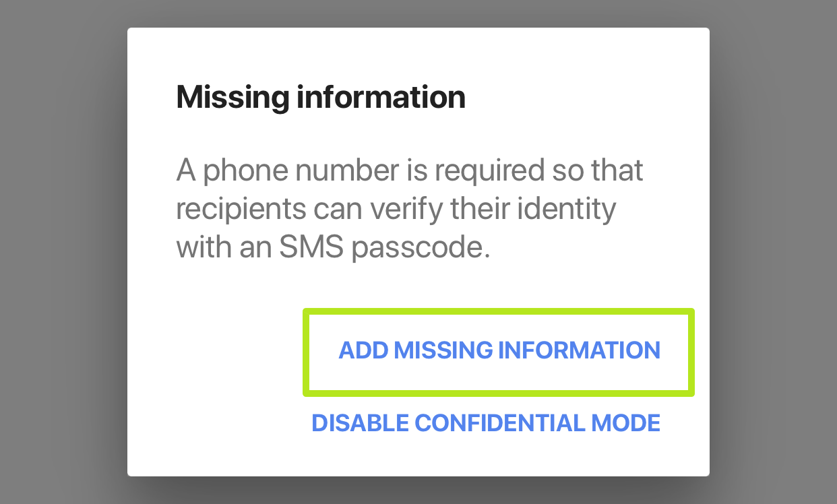Select the bottom blue text link in the dialog

tap(485, 423)
